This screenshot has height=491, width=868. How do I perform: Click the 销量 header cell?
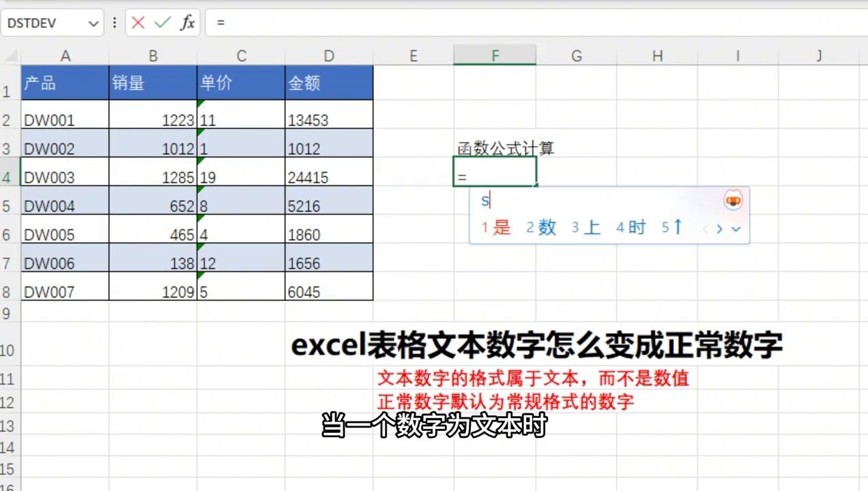153,83
